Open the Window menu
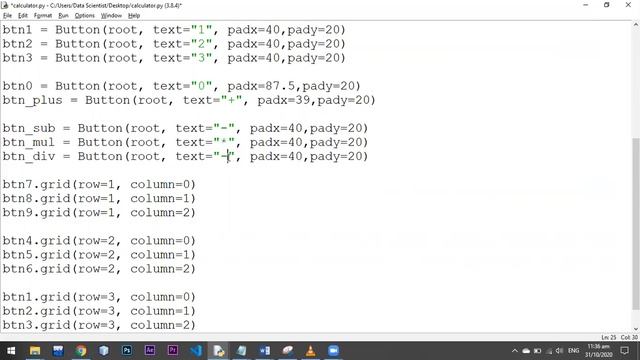 111,16
